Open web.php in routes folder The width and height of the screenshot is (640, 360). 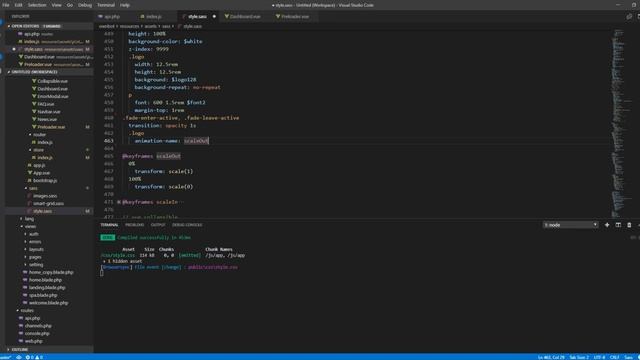[33, 341]
